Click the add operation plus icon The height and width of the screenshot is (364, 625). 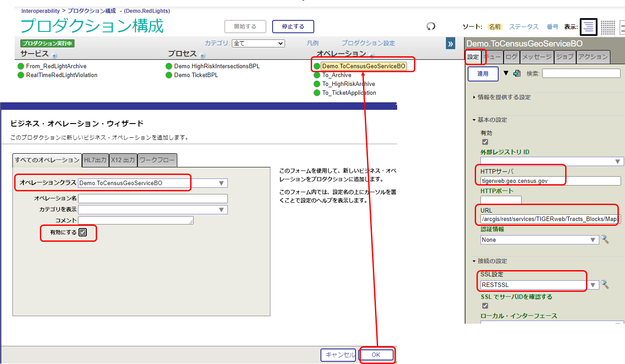[x=371, y=56]
